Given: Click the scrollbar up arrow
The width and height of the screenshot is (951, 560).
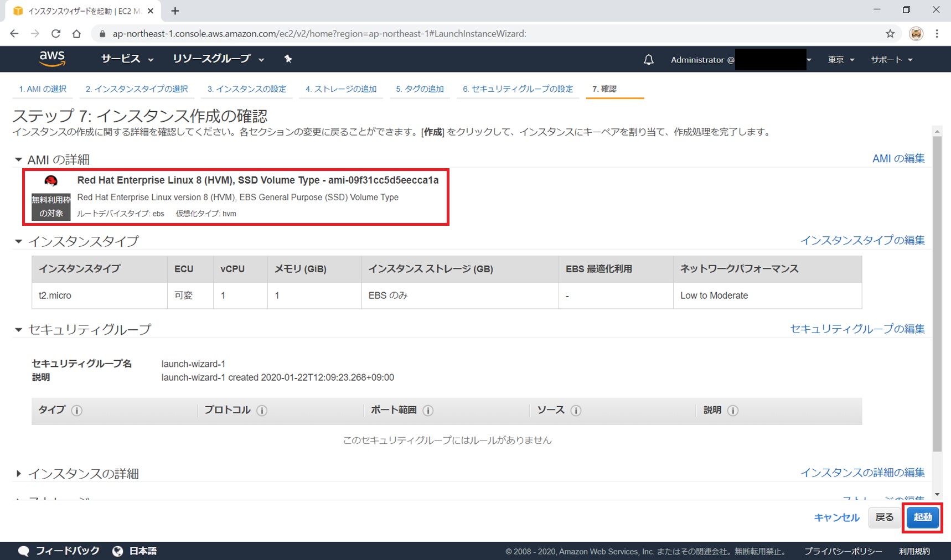Looking at the screenshot, I should click(x=937, y=131).
